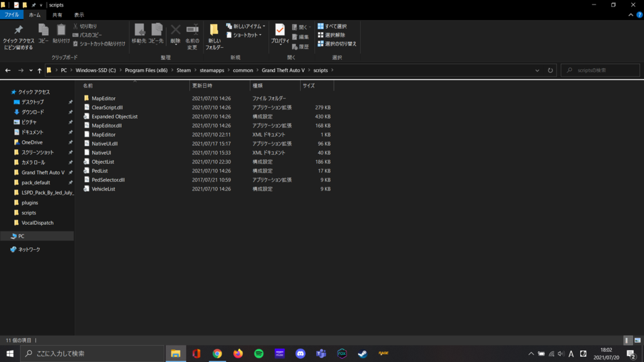Open the File (ファイル) tab
The height and width of the screenshot is (362, 644).
pyautogui.click(x=12, y=15)
